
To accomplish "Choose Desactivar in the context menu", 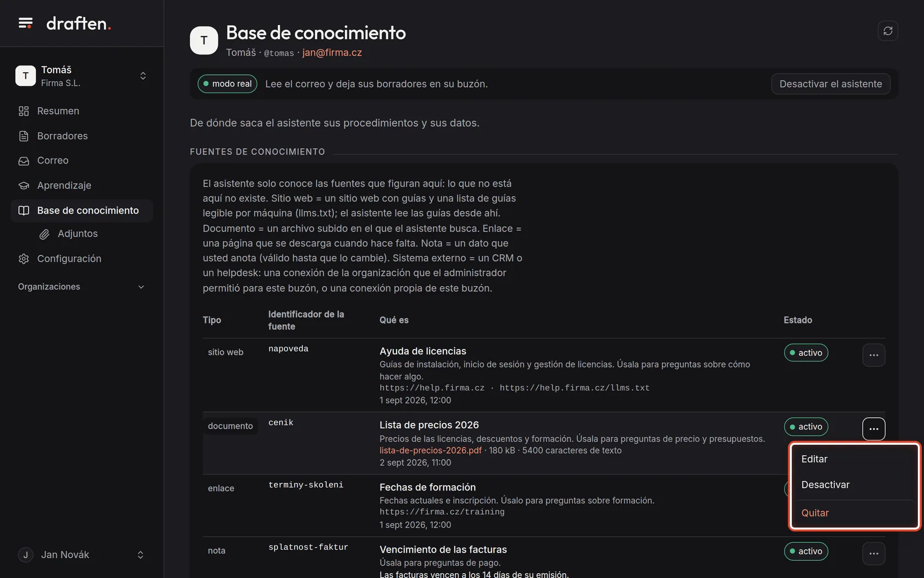I will point(854,485).
